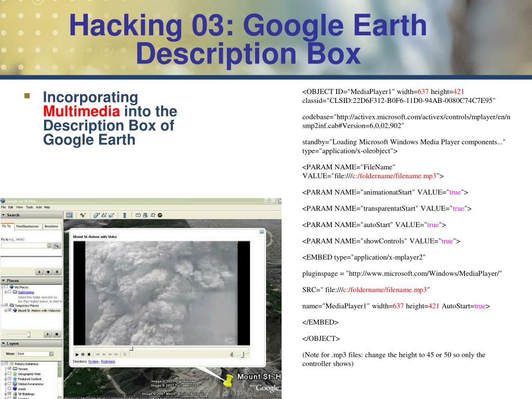Screen dimensions: 532x399
Task: Click the media player previous track button
Action: click(98, 354)
